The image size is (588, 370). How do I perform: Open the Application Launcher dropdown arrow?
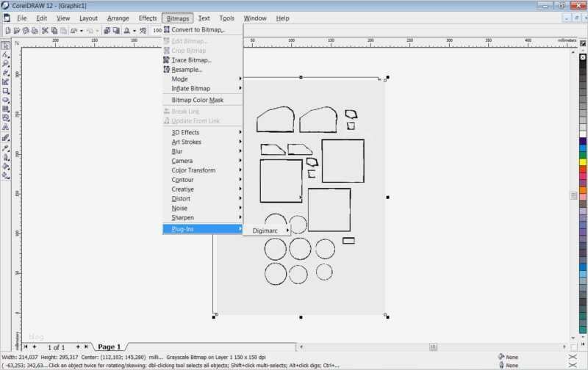[x=135, y=31]
